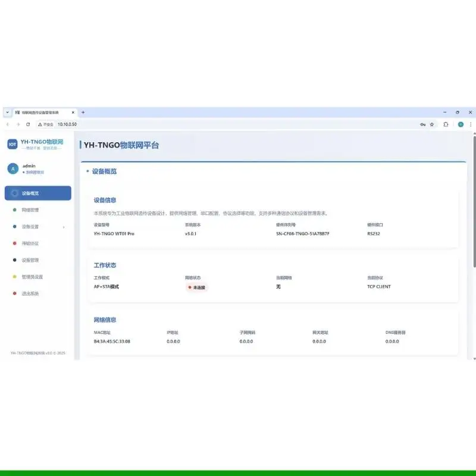Open the tab search dropdown arrow
Screen dimensions: 476x476
pyautogui.click(x=7, y=112)
